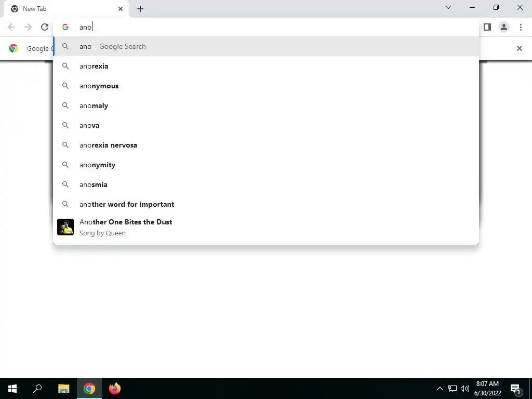Screen dimensions: 532x399
Task: Reload the page with the refresh icon
Action: pyautogui.click(x=45, y=27)
